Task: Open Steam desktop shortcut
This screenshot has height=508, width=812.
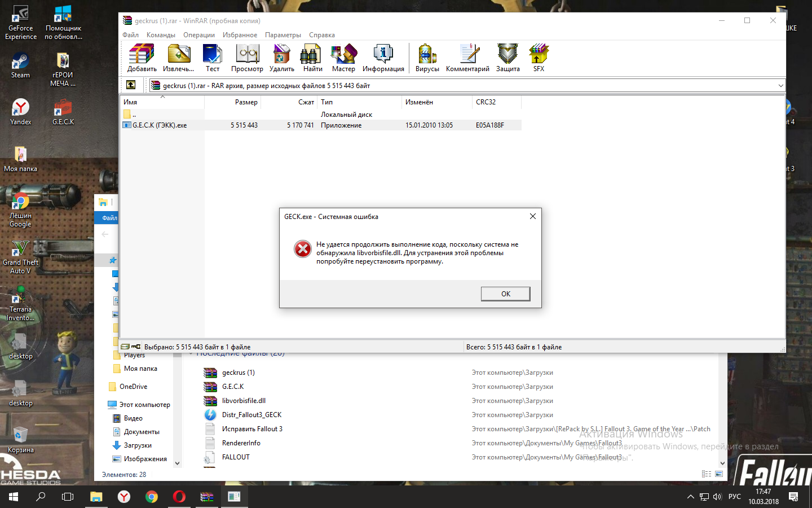Action: tap(20, 65)
